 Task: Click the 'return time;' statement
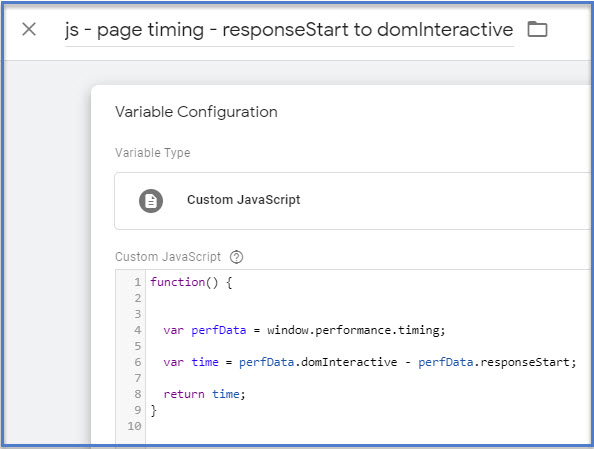click(x=205, y=394)
